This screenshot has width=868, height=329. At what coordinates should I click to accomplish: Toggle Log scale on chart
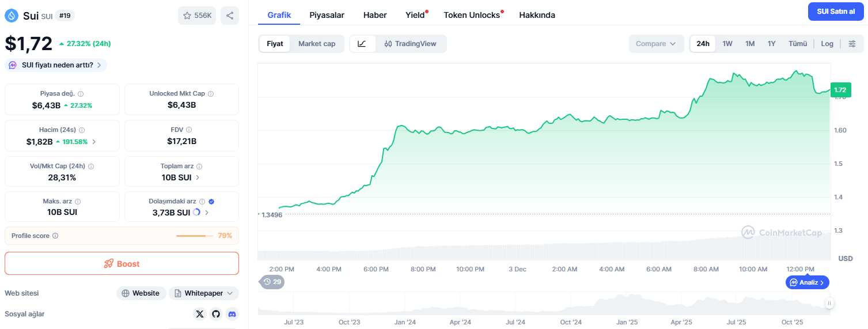pos(827,44)
